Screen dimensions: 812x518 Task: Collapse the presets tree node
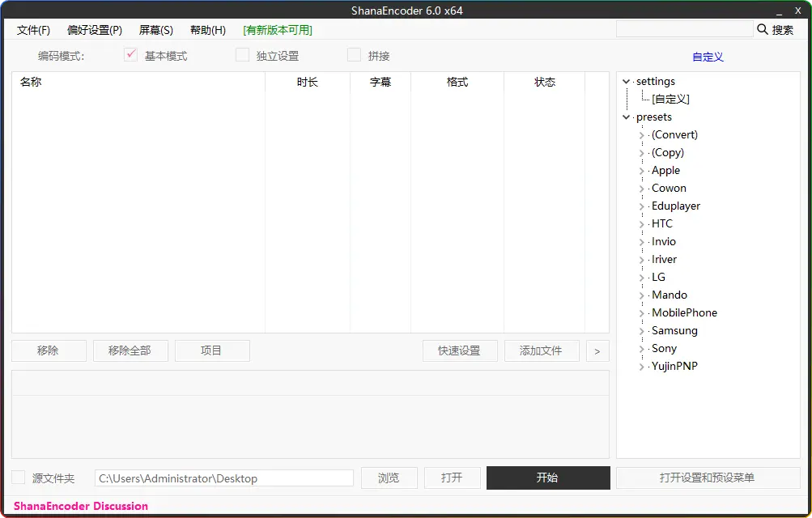(627, 117)
